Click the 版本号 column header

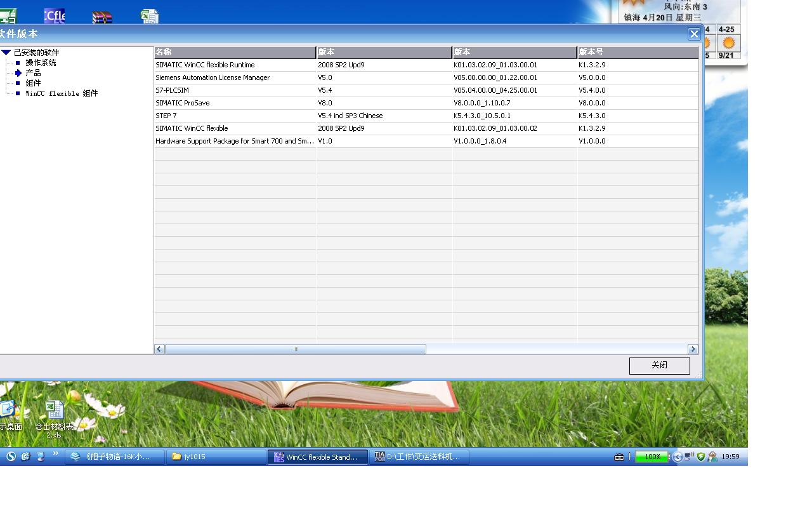coord(637,52)
